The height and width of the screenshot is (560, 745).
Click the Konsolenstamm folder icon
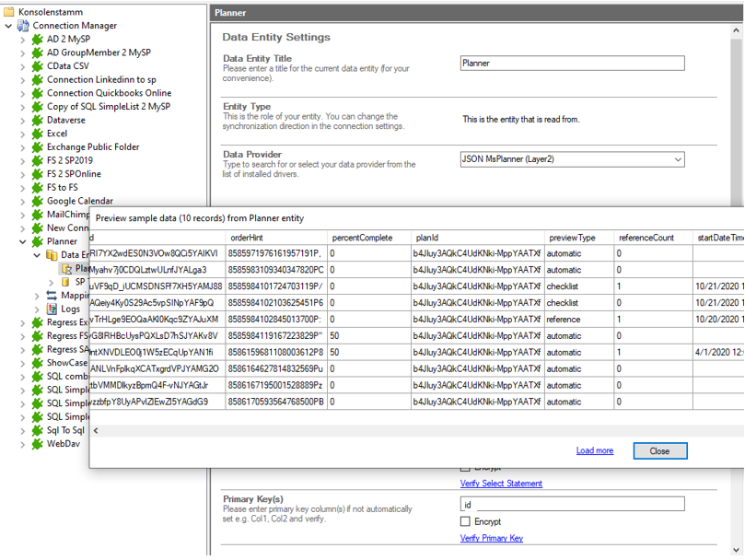pyautogui.click(x=9, y=12)
